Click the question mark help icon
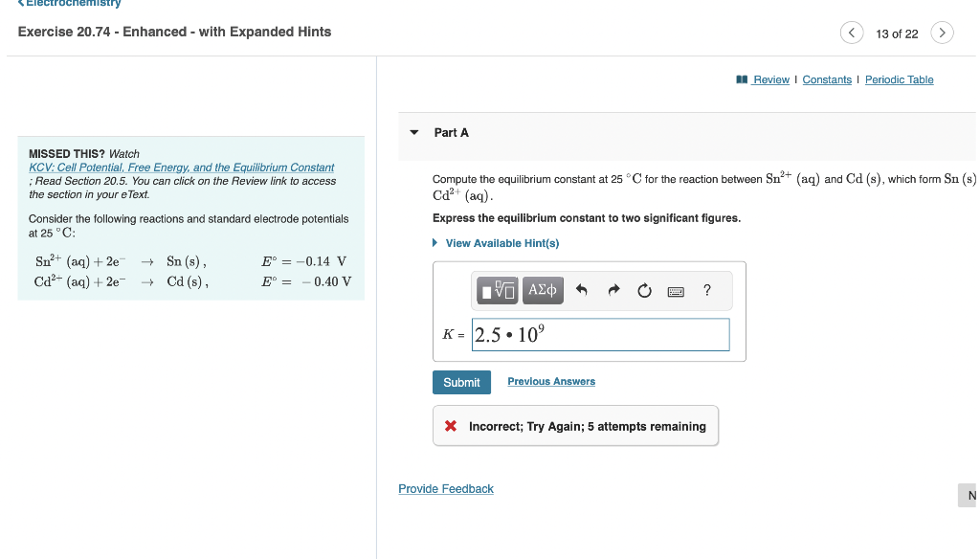The image size is (980, 559). pyautogui.click(x=706, y=290)
